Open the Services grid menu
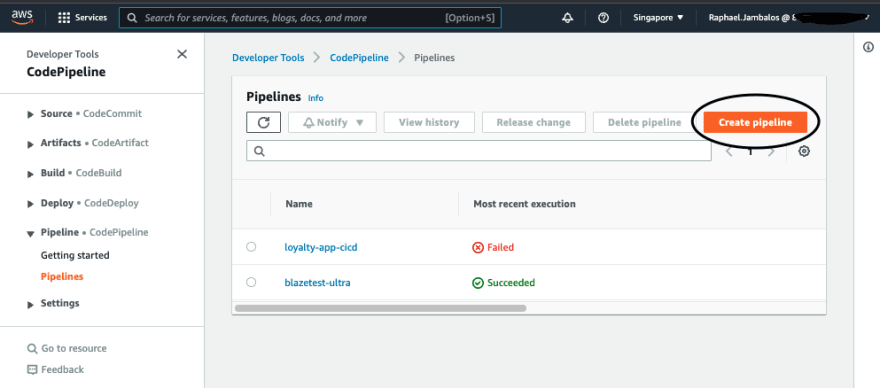Screen dimensions: 880x388 (x=82, y=17)
